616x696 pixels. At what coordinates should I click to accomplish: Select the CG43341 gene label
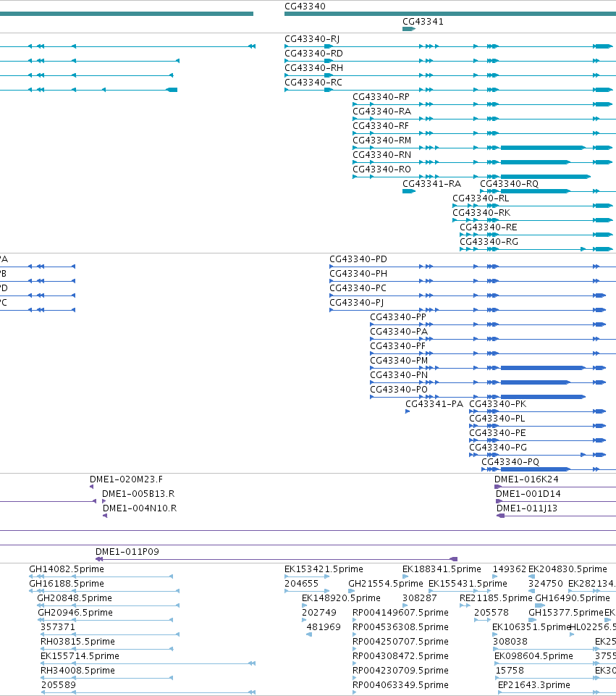click(x=423, y=21)
